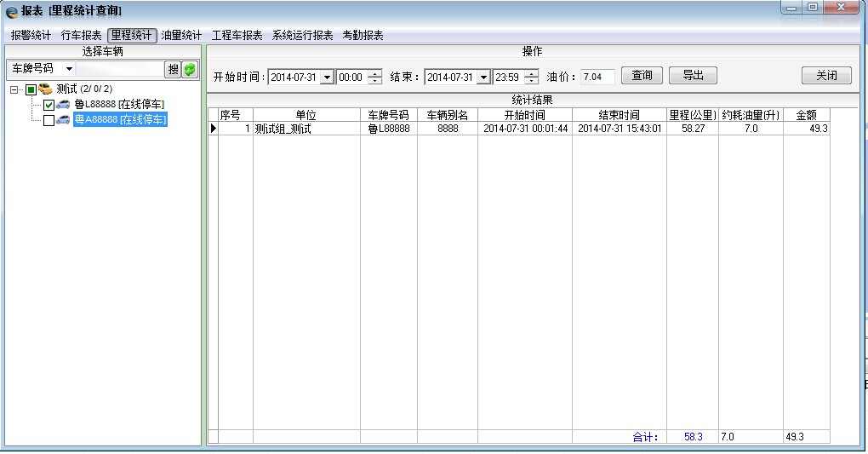Open the 报警统计 tab

coord(31,36)
